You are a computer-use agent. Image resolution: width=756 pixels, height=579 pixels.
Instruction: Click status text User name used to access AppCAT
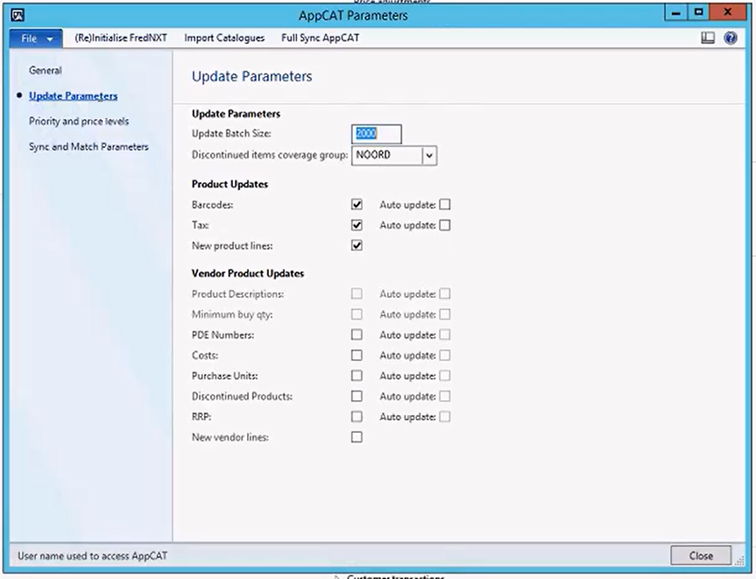pyautogui.click(x=93, y=556)
